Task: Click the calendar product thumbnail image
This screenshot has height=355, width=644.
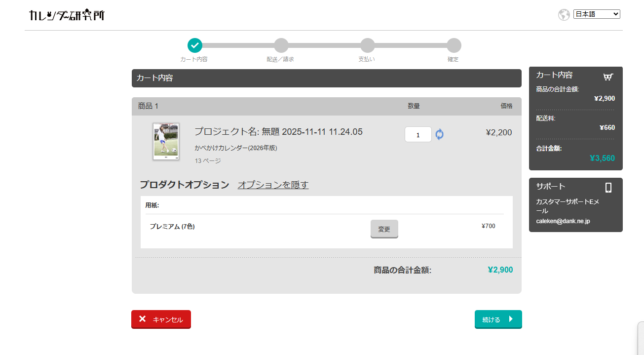Action: coord(166,141)
